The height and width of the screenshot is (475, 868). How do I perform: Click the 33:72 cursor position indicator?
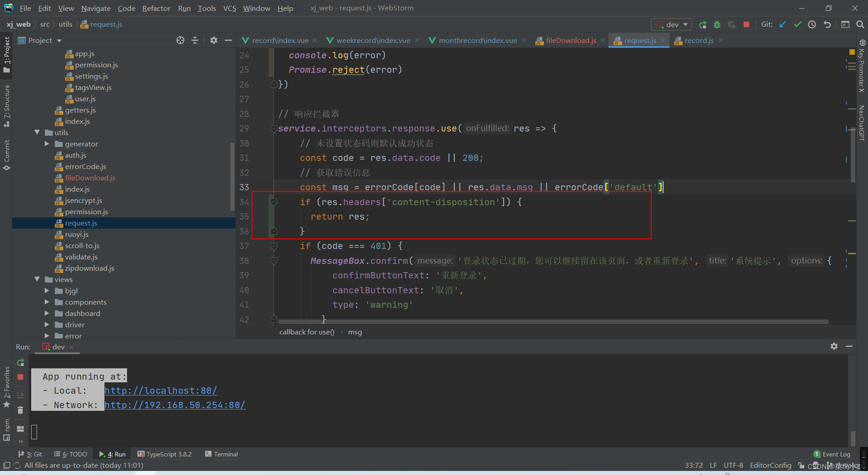(693, 466)
